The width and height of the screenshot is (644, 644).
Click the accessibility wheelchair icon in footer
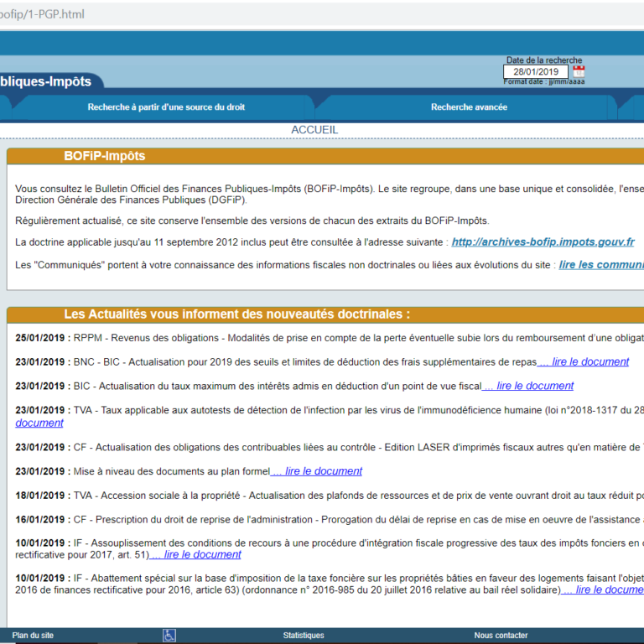click(x=169, y=635)
